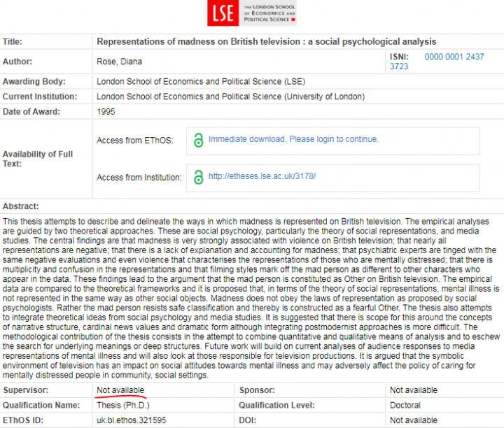Viewport: 504px width, 428px height.
Task: Click institution value ending '(University of London)'
Action: (231, 97)
